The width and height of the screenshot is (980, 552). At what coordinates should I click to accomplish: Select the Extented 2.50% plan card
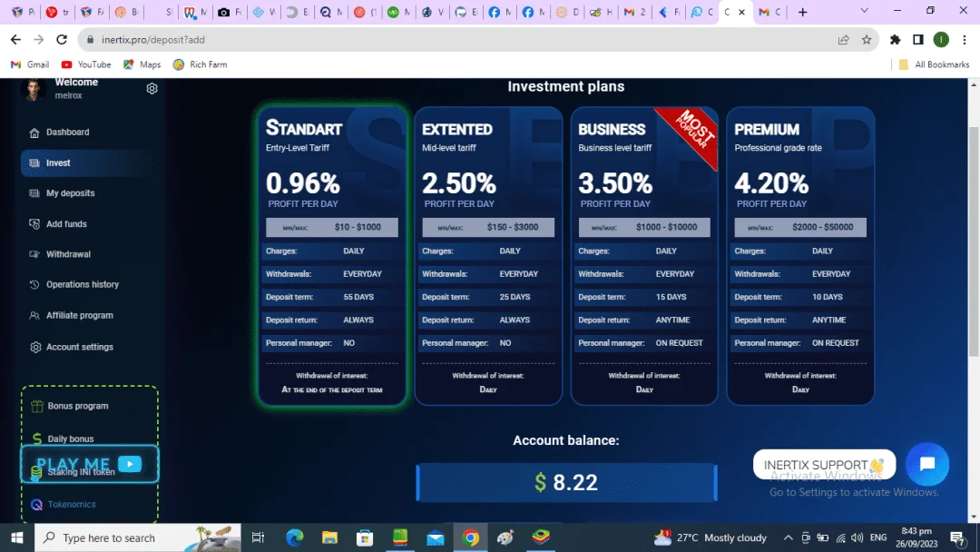click(488, 256)
